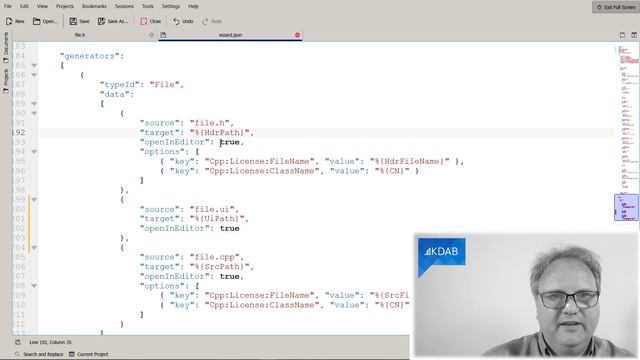Viewport: 640px width, 360px height.
Task: Click the KDAB logo in video overlay
Action: coord(441,252)
